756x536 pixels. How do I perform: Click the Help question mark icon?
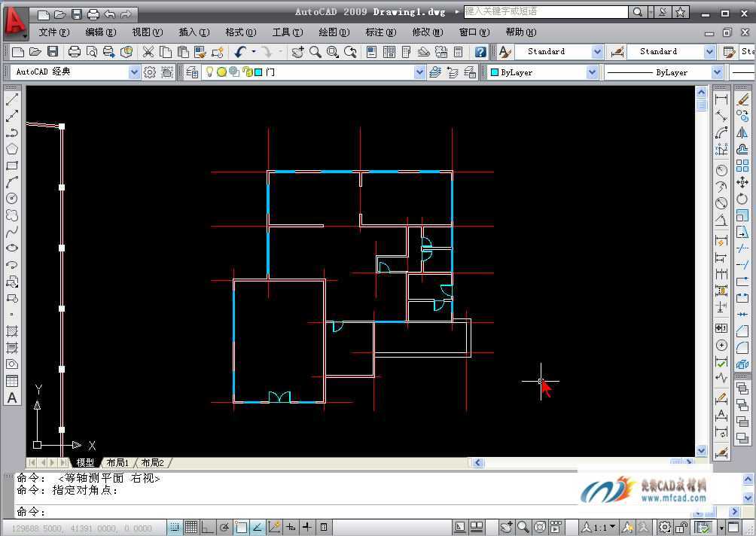[x=480, y=52]
